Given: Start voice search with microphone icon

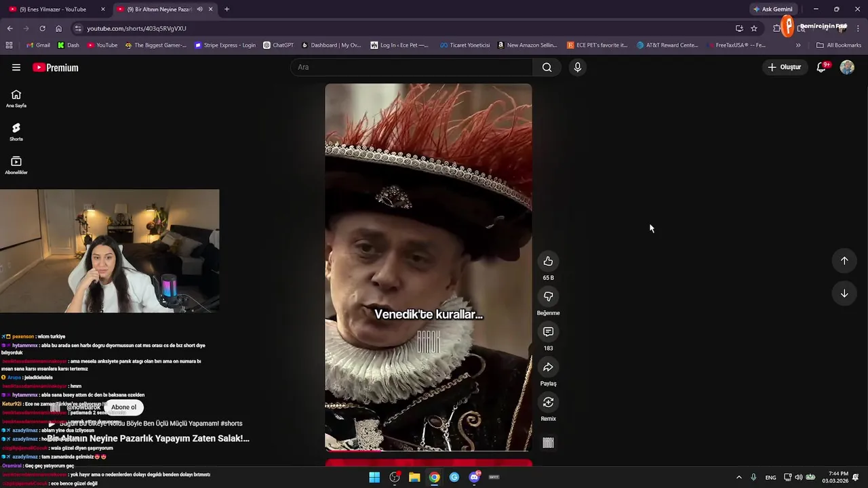Looking at the screenshot, I should (578, 67).
